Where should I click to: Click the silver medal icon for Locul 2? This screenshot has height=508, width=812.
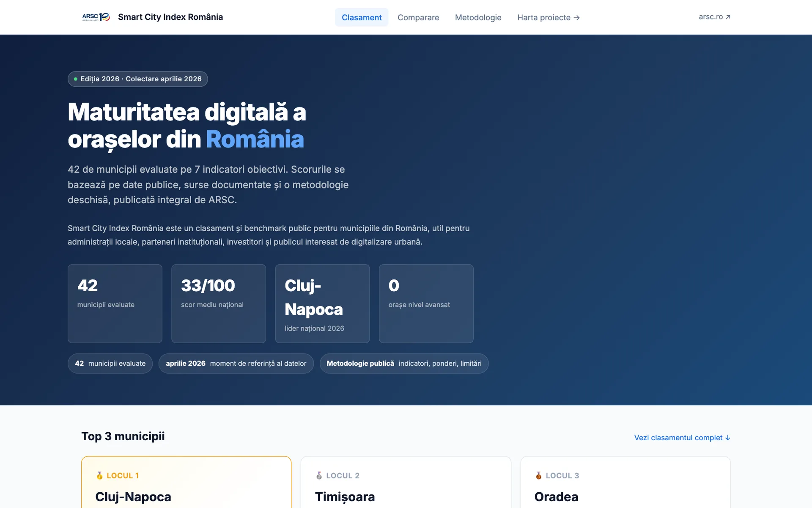(319, 475)
